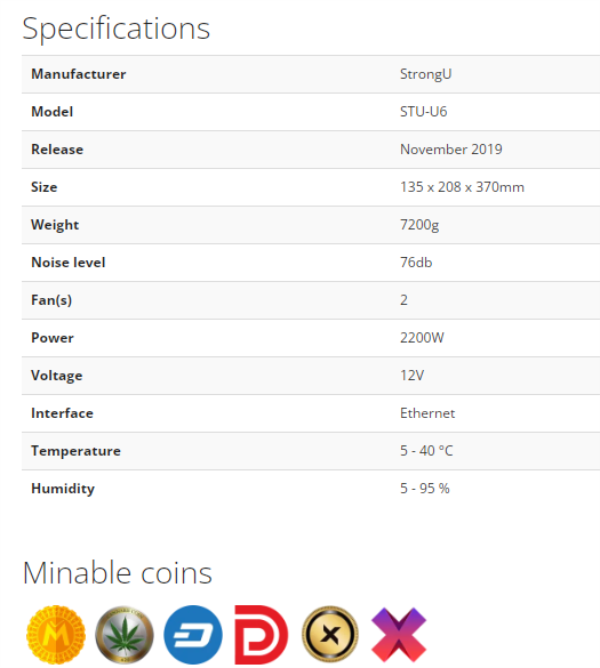This screenshot has width=600, height=668.
Task: Select the Ethernet interface value
Action: point(427,413)
